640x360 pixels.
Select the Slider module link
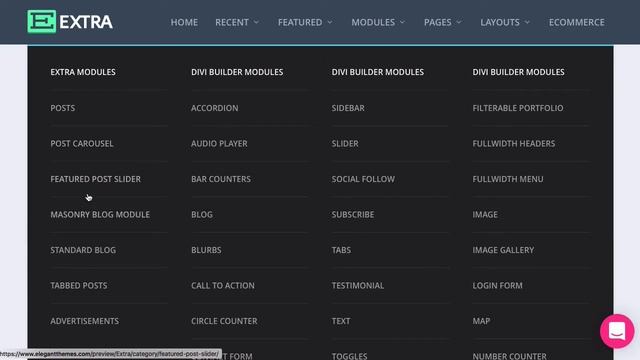(345, 144)
